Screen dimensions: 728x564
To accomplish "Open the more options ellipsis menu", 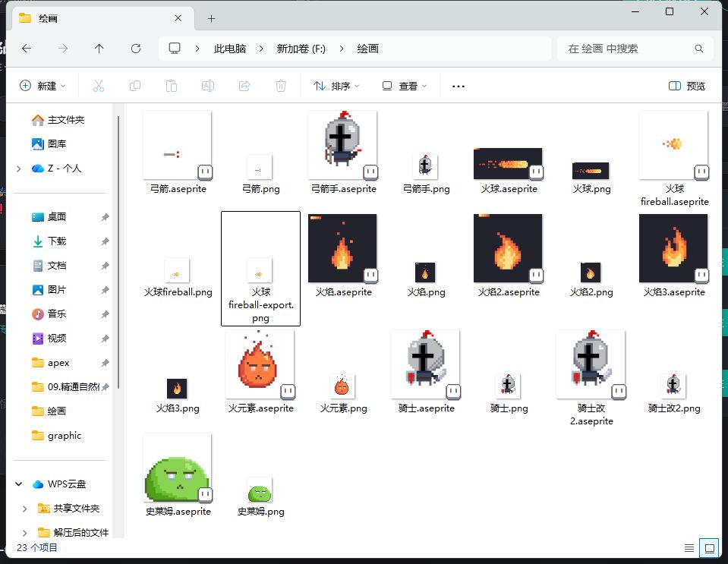I will (x=459, y=87).
